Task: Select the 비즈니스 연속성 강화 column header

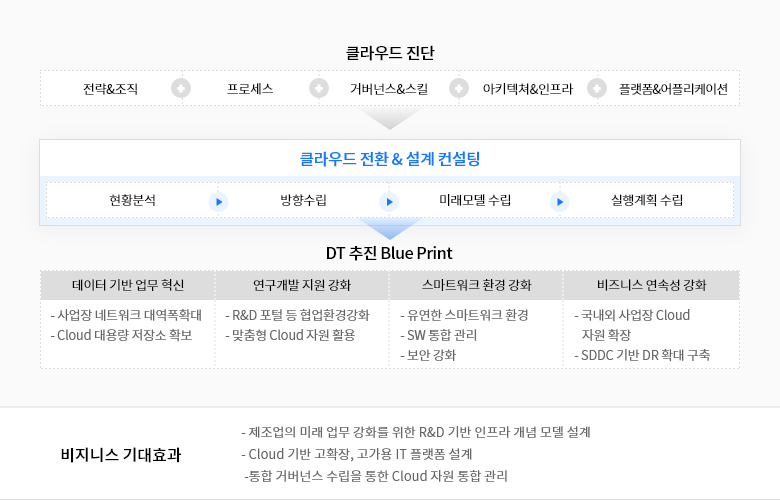Action: [x=652, y=285]
